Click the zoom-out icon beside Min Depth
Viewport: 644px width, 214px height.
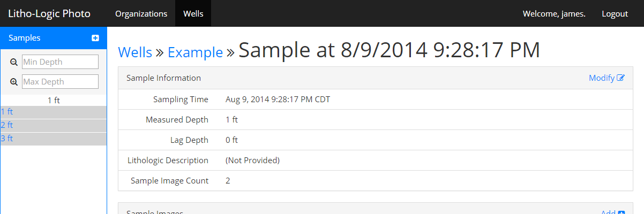pos(14,62)
